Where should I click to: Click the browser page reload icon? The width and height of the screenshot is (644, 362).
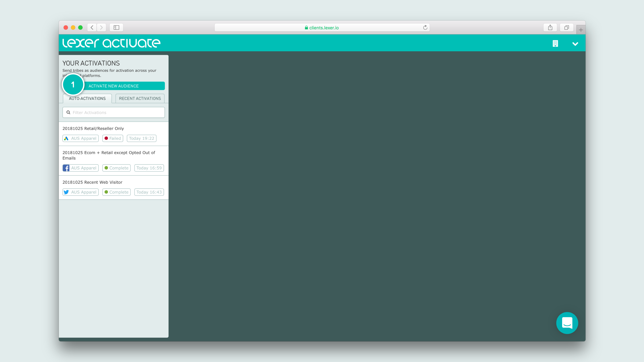425,27
